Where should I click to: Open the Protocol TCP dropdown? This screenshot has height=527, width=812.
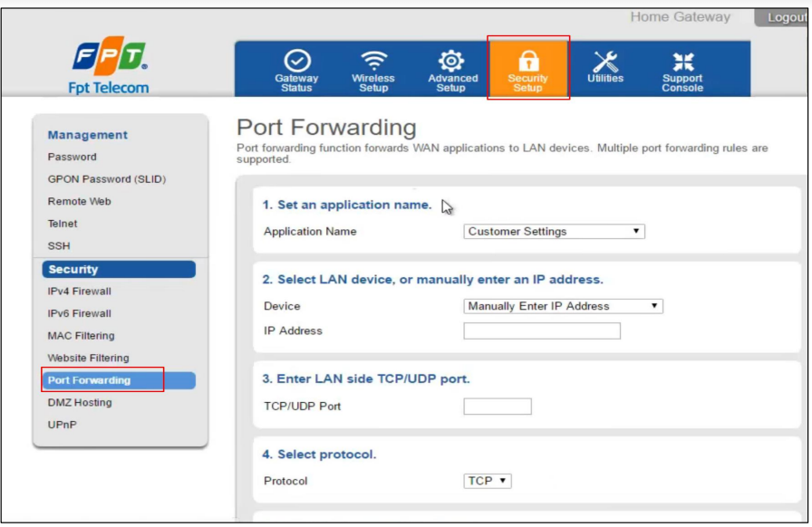488,481
